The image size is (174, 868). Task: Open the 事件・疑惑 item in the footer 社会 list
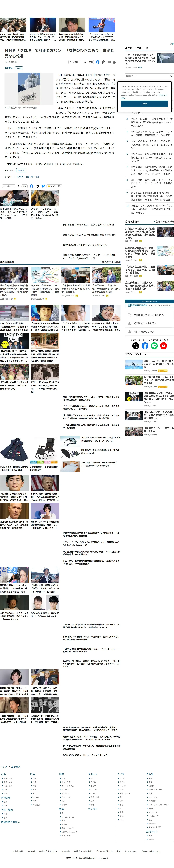[8, 778]
